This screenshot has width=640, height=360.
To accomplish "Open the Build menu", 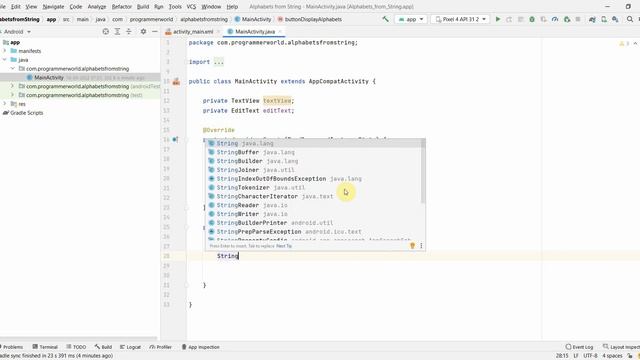I will [x=143, y=7].
